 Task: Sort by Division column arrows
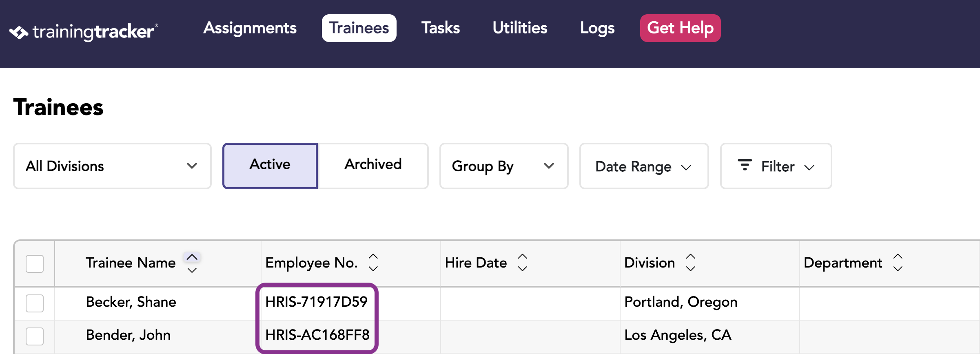[x=690, y=263]
